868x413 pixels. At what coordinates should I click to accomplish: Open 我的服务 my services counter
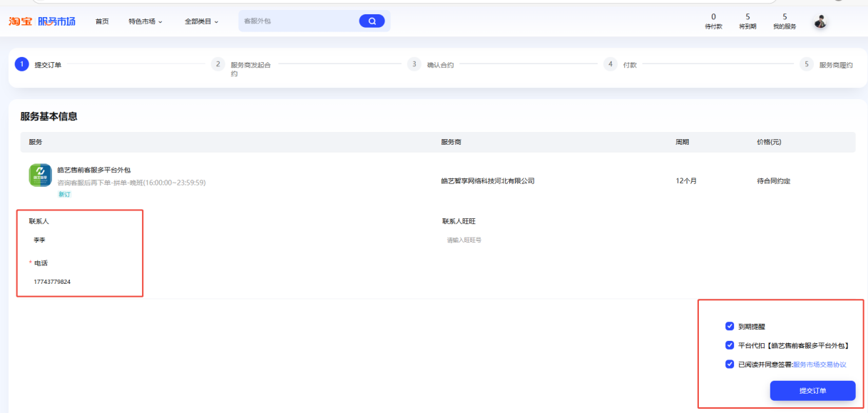click(784, 21)
